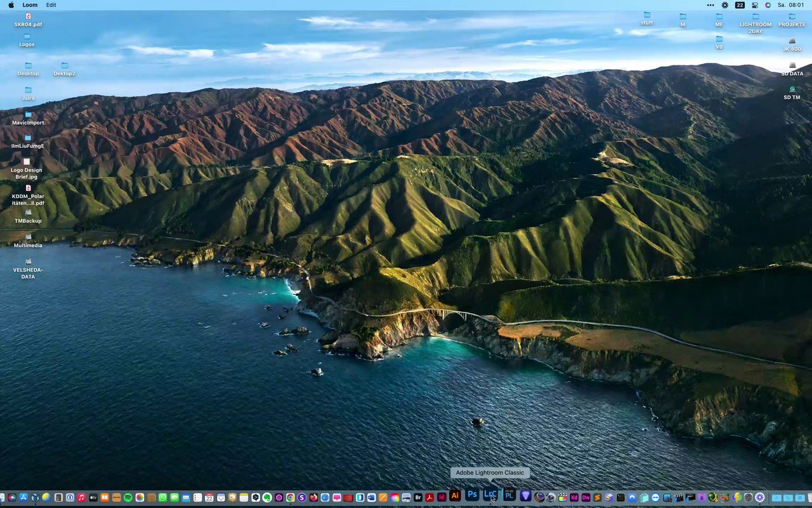Open the Apple menu
Screen dimensions: 812x508
(11, 4)
